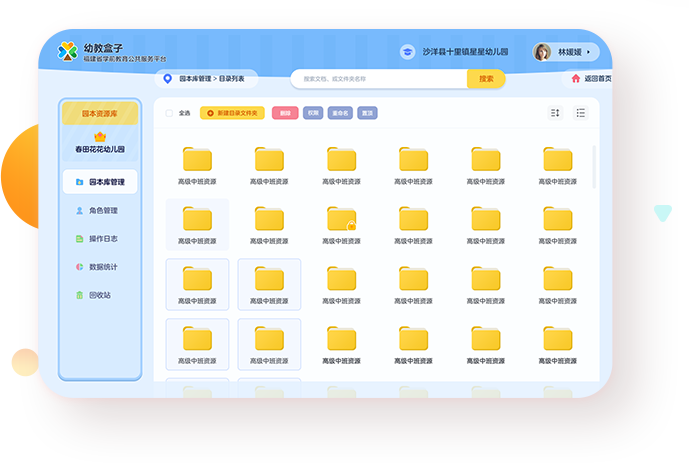689x463 pixels.
Task: Open 园本库管理 in the sidebar
Action: point(100,182)
